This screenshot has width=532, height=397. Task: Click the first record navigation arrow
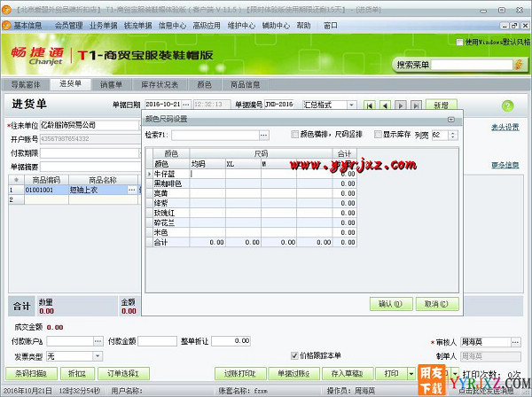coord(370,105)
